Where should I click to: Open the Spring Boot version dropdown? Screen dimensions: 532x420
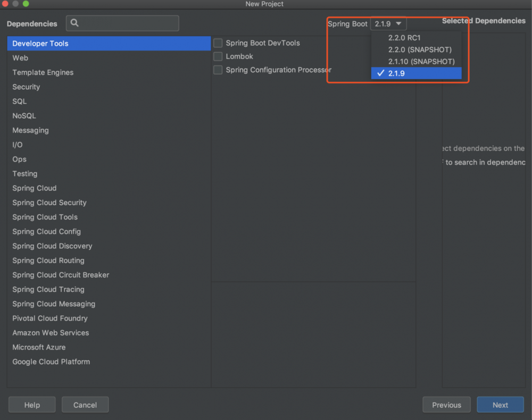click(389, 24)
